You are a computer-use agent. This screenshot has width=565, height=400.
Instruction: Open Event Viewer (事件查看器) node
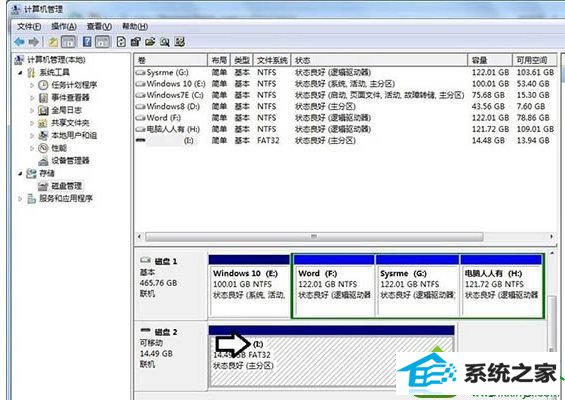[70, 98]
